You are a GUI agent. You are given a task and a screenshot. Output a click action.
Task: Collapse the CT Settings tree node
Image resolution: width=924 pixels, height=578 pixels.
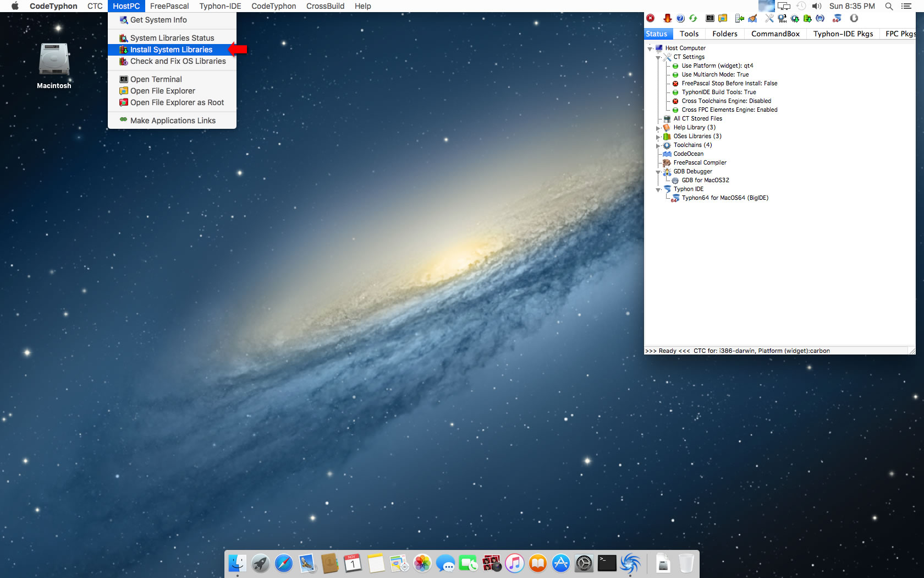(x=658, y=57)
